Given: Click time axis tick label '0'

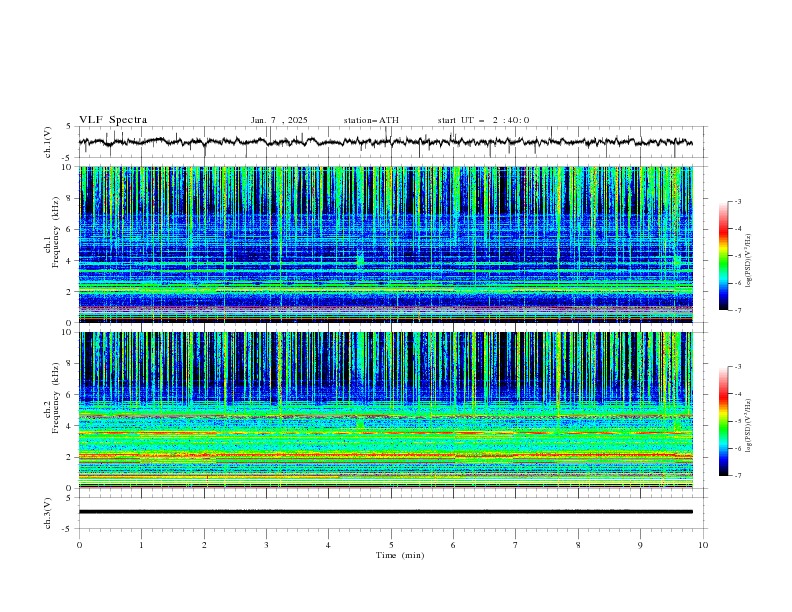Looking at the screenshot, I should click(x=79, y=545).
